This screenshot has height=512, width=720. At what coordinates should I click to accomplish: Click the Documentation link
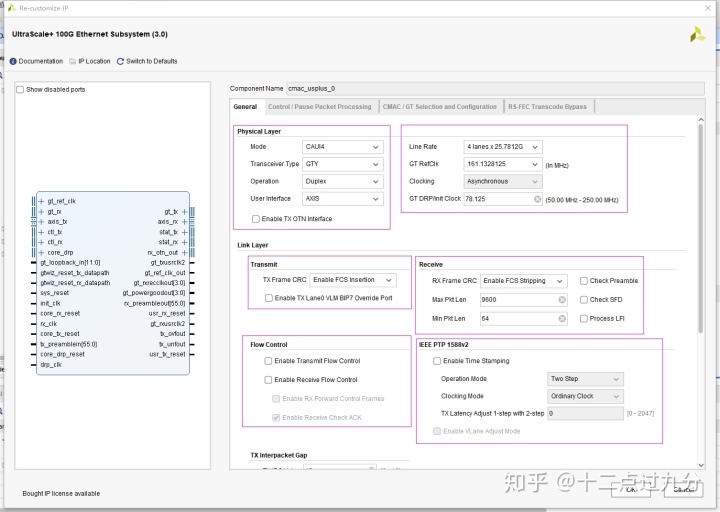41,61
